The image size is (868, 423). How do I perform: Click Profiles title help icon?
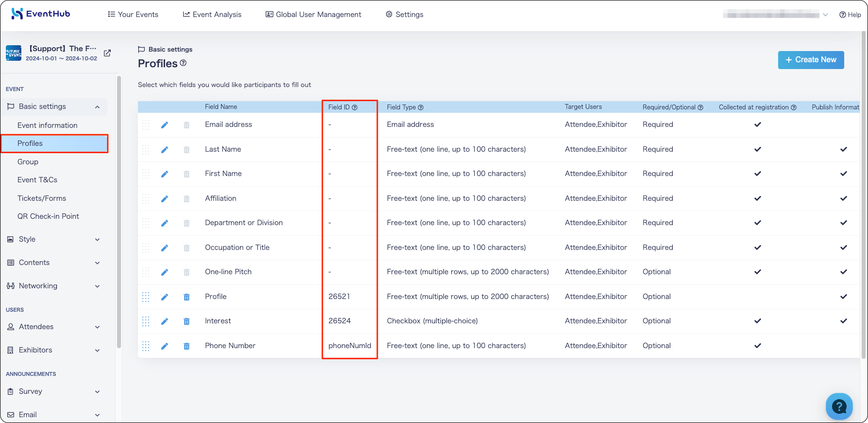(x=183, y=63)
